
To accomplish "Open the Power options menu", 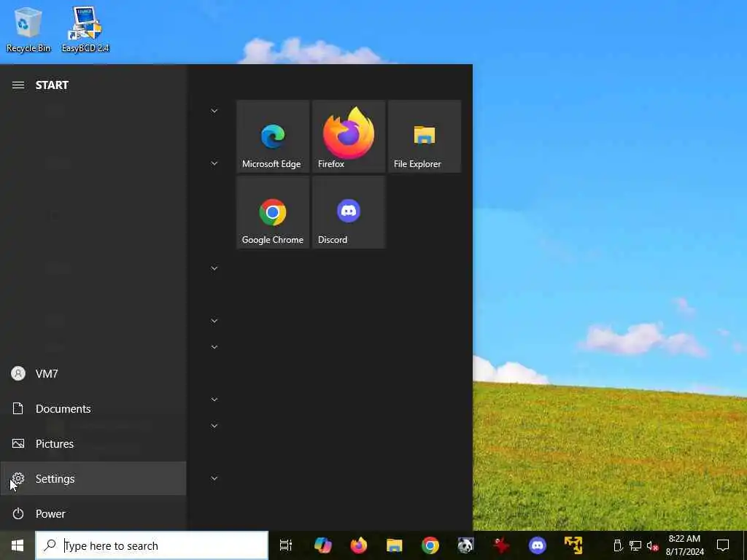I will pyautogui.click(x=93, y=514).
